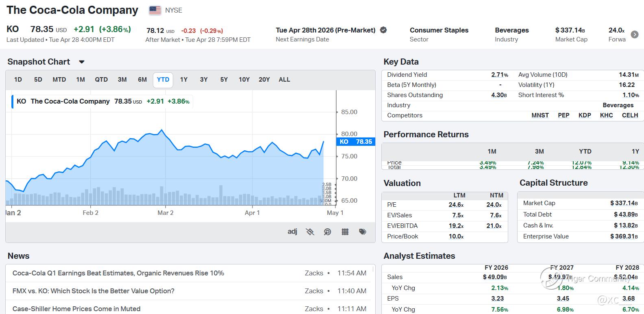The image size is (644, 314).
Task: Toggle the chart gridlines icon
Action: tap(345, 232)
